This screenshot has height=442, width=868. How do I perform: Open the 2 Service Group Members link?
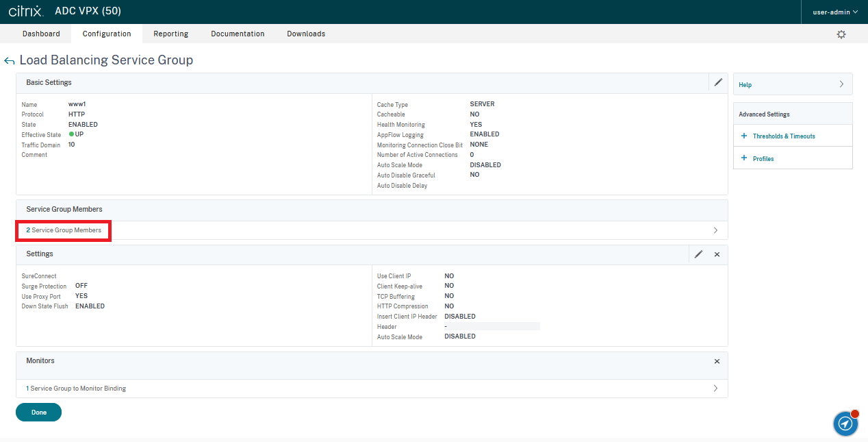64,230
